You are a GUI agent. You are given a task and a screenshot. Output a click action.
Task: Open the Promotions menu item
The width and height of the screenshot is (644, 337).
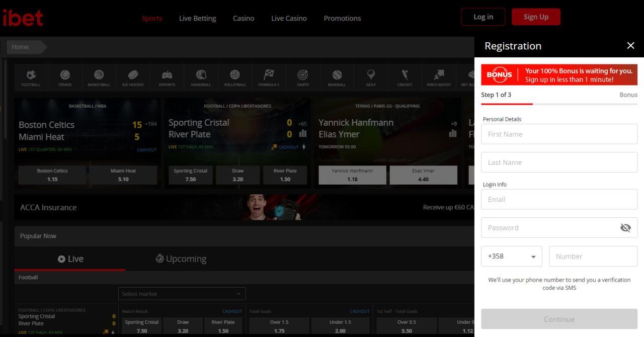342,18
